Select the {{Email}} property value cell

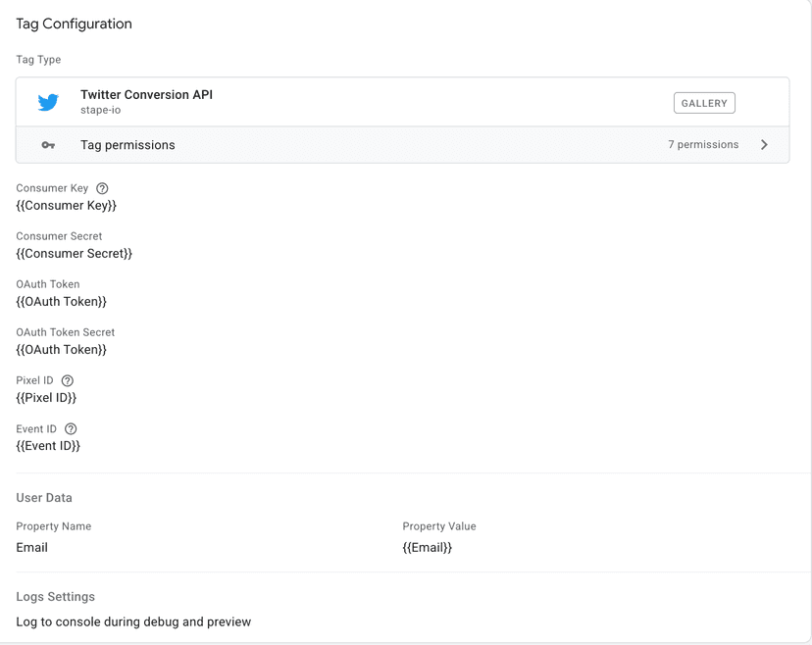[427, 548]
